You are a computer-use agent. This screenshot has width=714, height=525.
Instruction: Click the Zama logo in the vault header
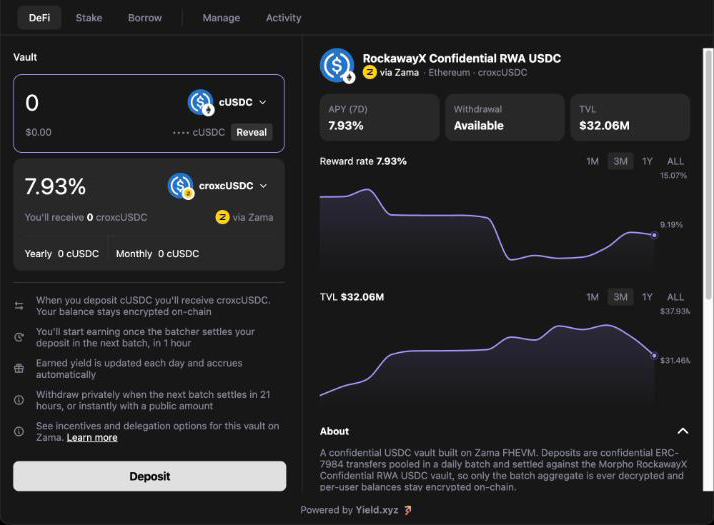(x=370, y=72)
